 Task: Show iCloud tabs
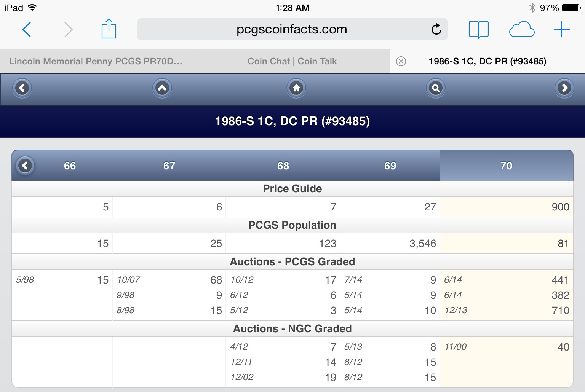point(521,29)
